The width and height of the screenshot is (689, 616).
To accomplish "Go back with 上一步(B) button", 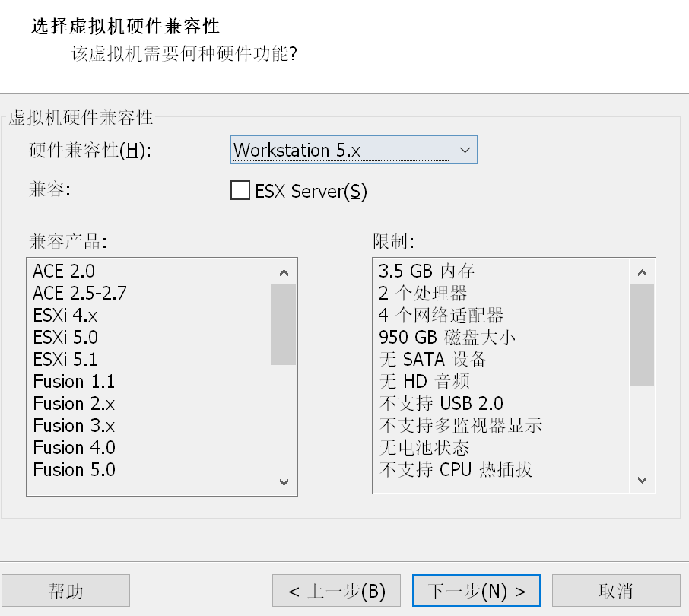I will pos(336,590).
